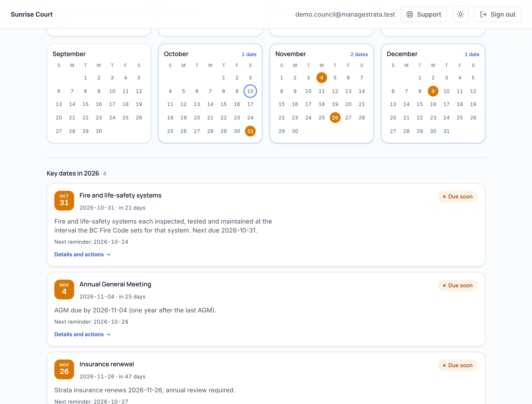Click the 'AGM due by 2026-11-04' description
This screenshot has height=404, width=532.
pos(135,310)
